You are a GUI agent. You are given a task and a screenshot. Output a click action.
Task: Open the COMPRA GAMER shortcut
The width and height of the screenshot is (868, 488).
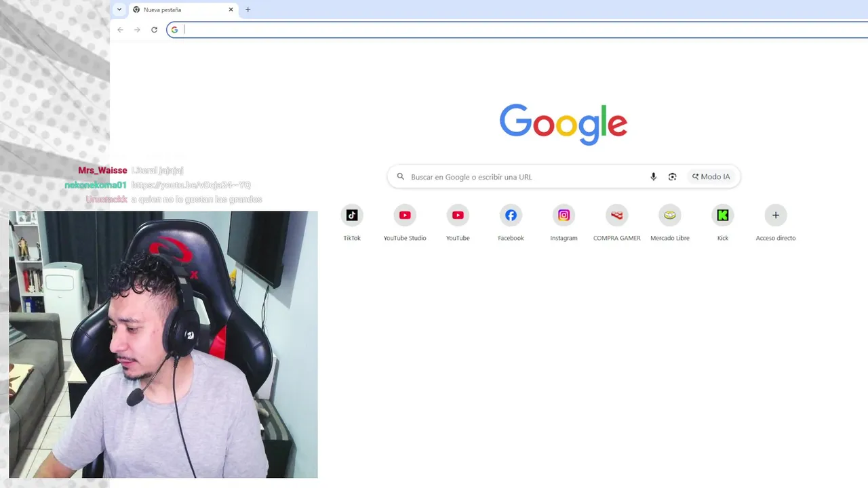pos(617,223)
